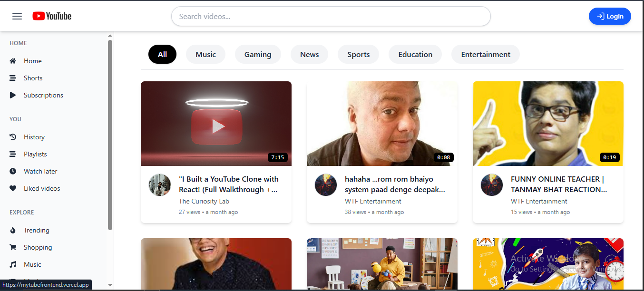The height and width of the screenshot is (291, 644).
Task: Click the Trending flame icon
Action: [13, 230]
